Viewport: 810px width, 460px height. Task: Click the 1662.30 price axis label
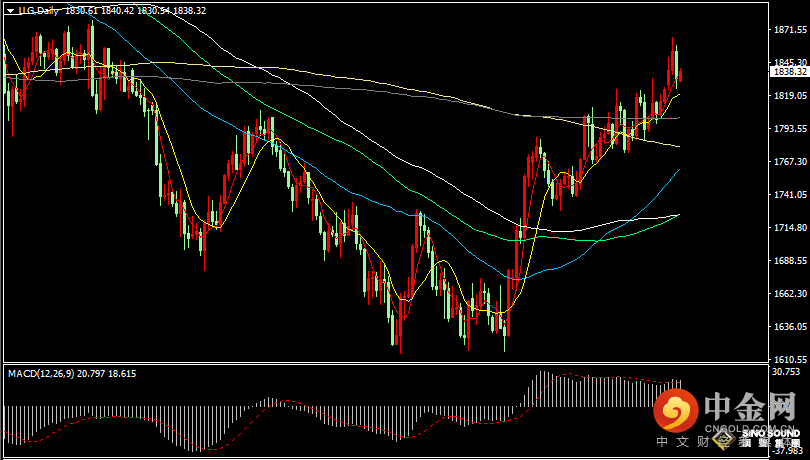[x=789, y=294]
